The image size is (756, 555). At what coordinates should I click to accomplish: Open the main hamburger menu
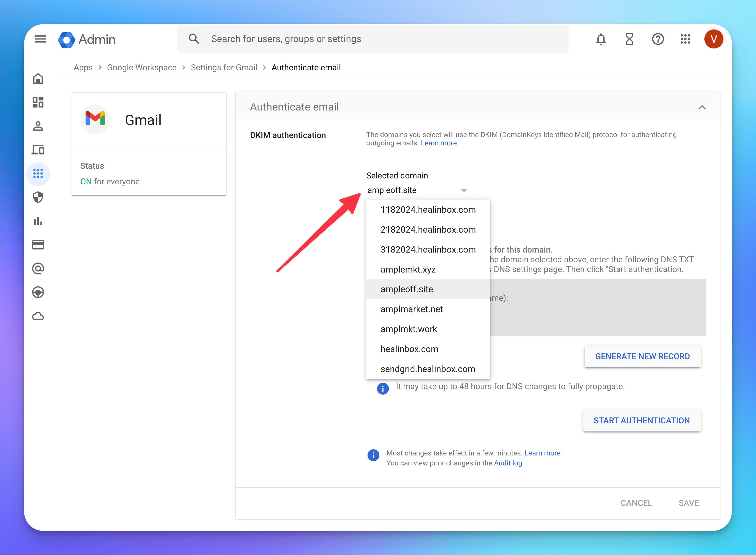coord(40,39)
